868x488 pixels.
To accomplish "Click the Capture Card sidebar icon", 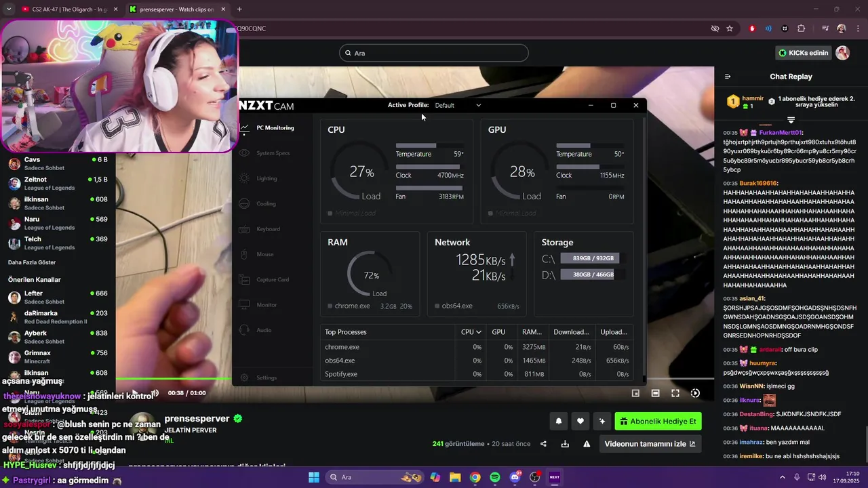I will coord(245,279).
